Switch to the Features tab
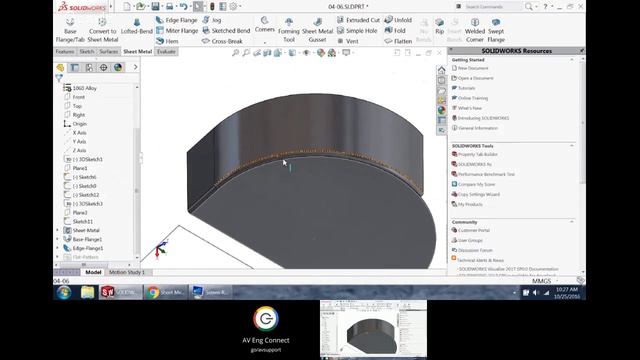The image size is (640, 360). point(65,51)
